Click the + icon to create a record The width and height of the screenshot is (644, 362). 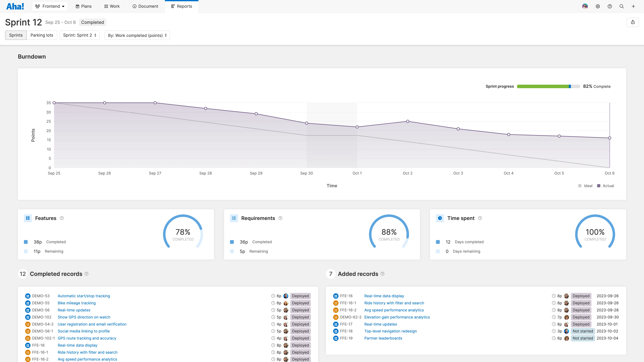click(633, 6)
